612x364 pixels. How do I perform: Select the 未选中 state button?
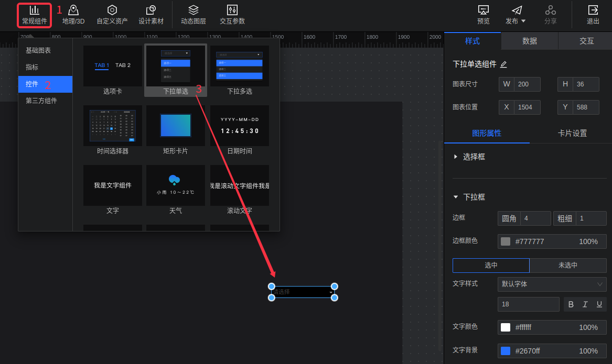[x=568, y=266]
